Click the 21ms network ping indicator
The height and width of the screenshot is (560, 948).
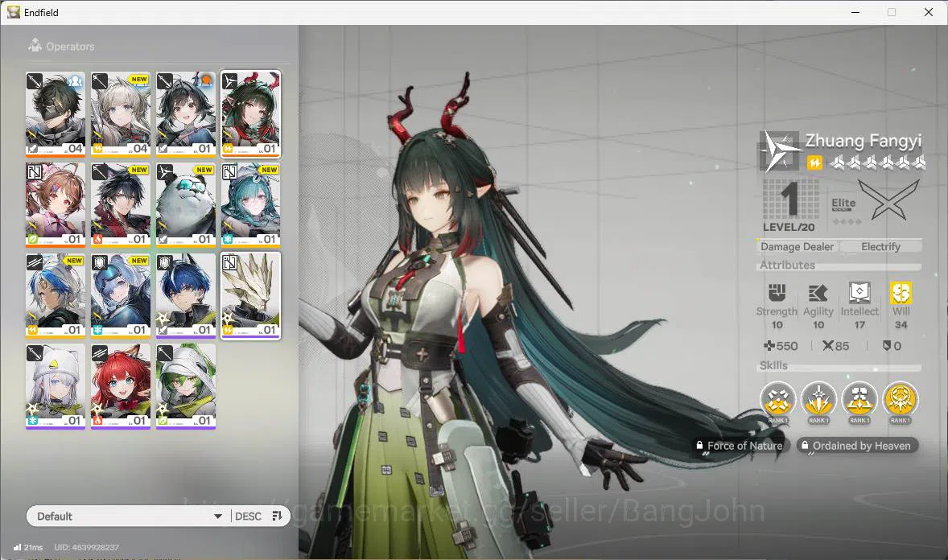click(x=28, y=547)
